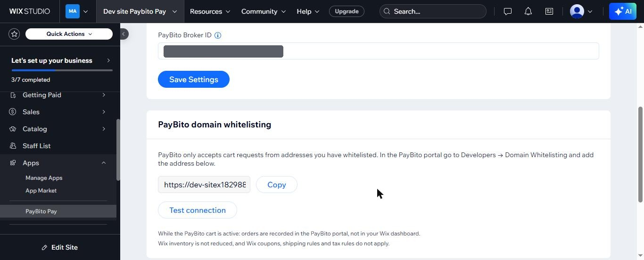
Task: Click the Upgrade button
Action: (x=347, y=11)
